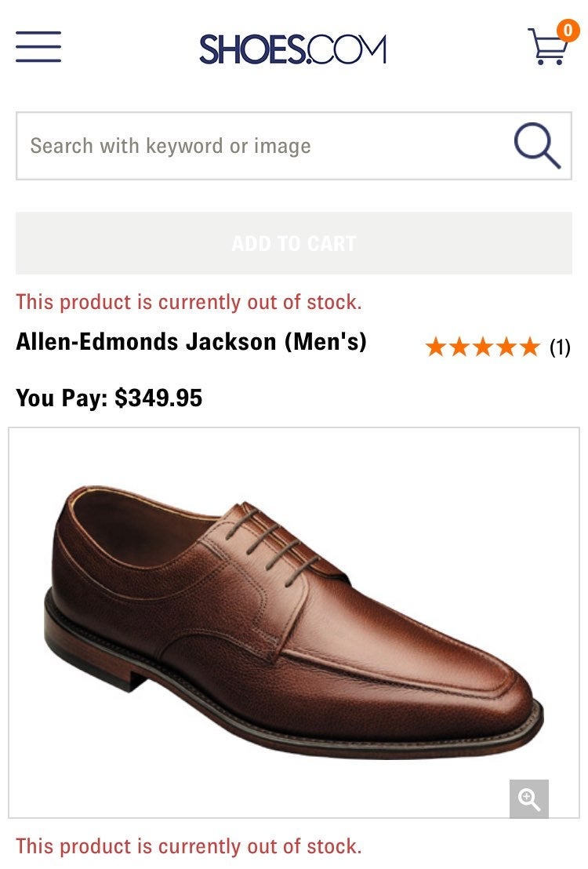The height and width of the screenshot is (869, 588).
Task: Open the (1) review count link
Action: 560,347
